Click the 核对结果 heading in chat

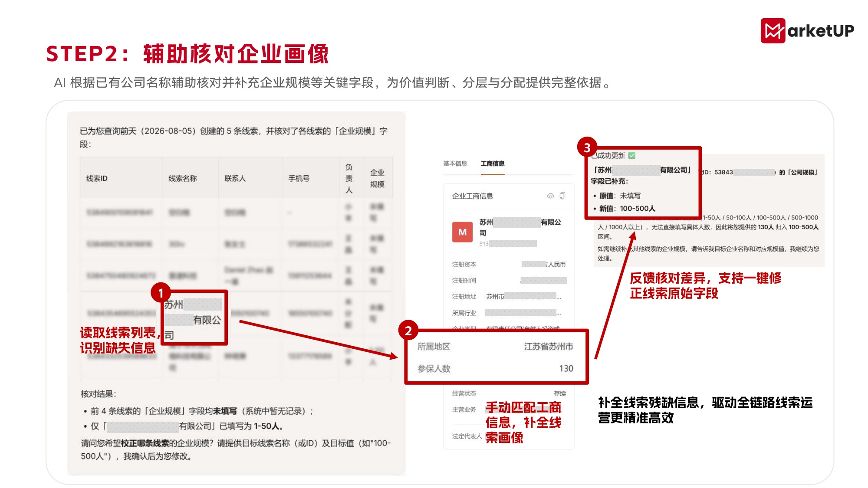98,394
